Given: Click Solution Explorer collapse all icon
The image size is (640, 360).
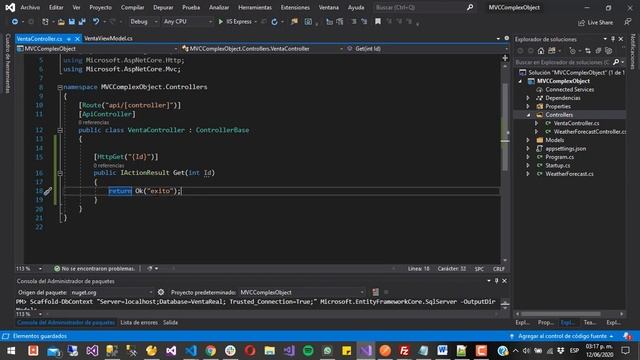Looking at the screenshot, I should click(598, 51).
